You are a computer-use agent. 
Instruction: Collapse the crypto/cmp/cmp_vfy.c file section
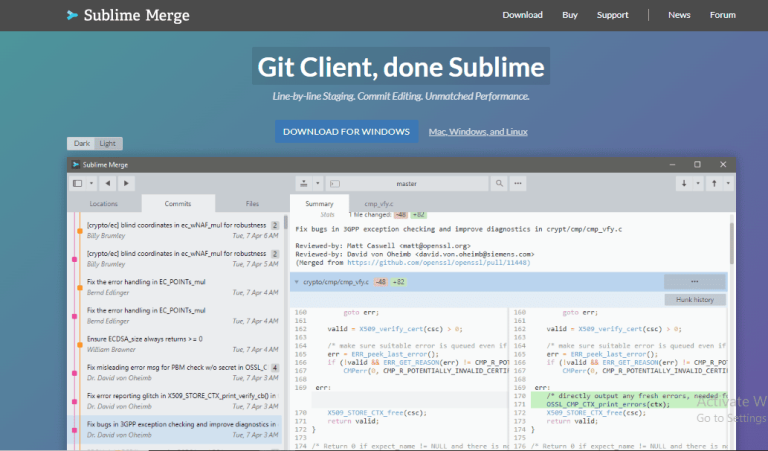(296, 282)
